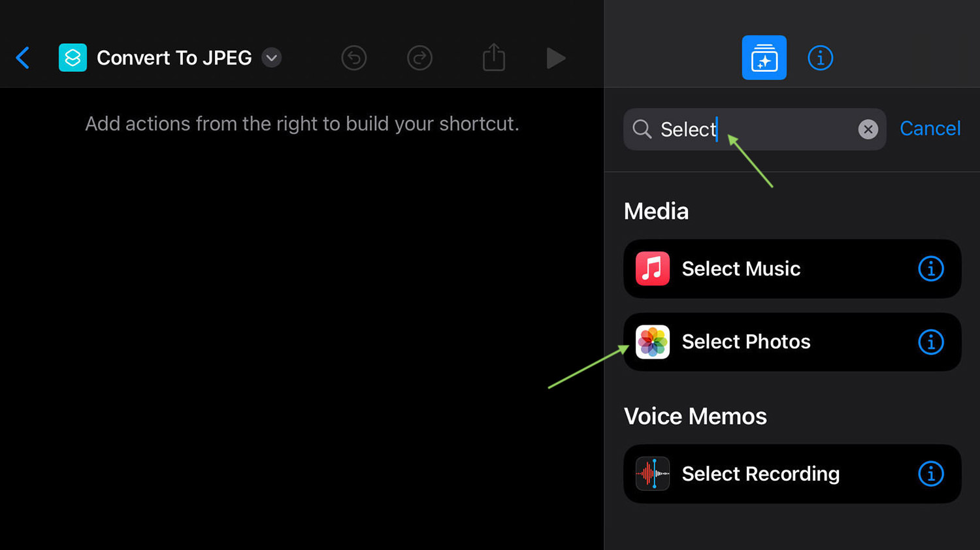
Task: Open the share sheet icon
Action: (x=494, y=57)
